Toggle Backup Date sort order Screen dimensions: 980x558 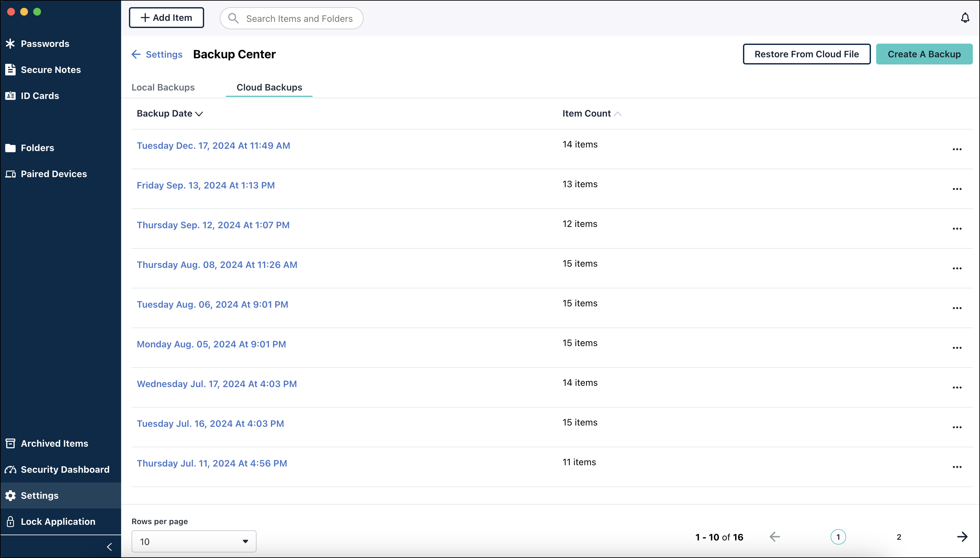click(x=169, y=113)
